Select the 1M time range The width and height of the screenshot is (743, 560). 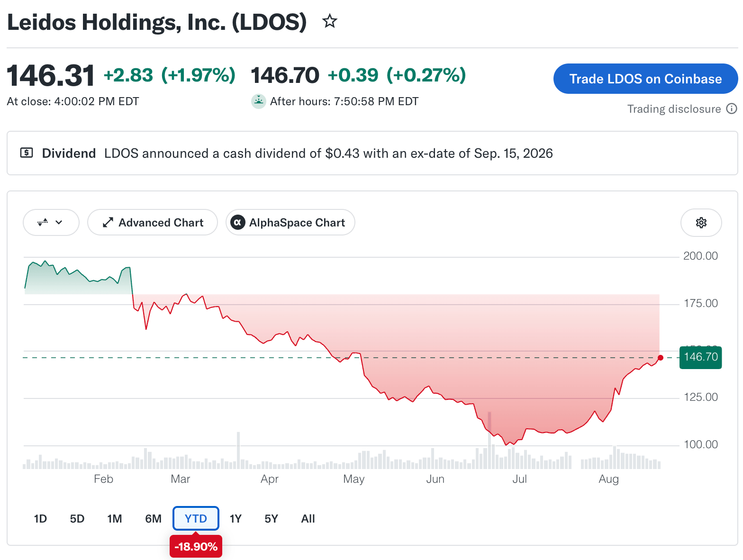115,519
